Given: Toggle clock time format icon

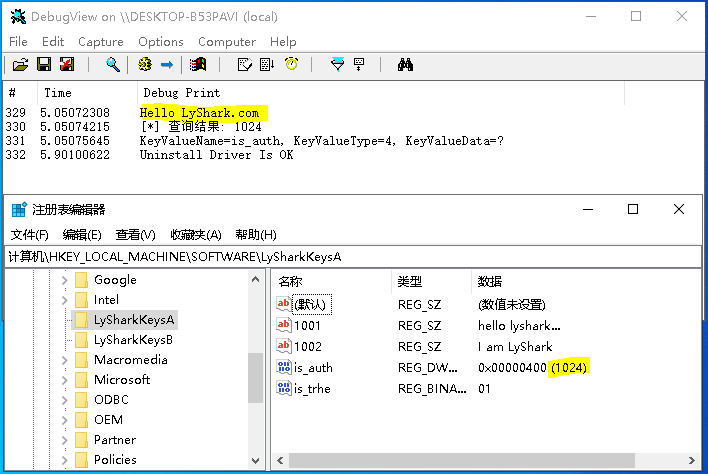Looking at the screenshot, I should (x=291, y=65).
